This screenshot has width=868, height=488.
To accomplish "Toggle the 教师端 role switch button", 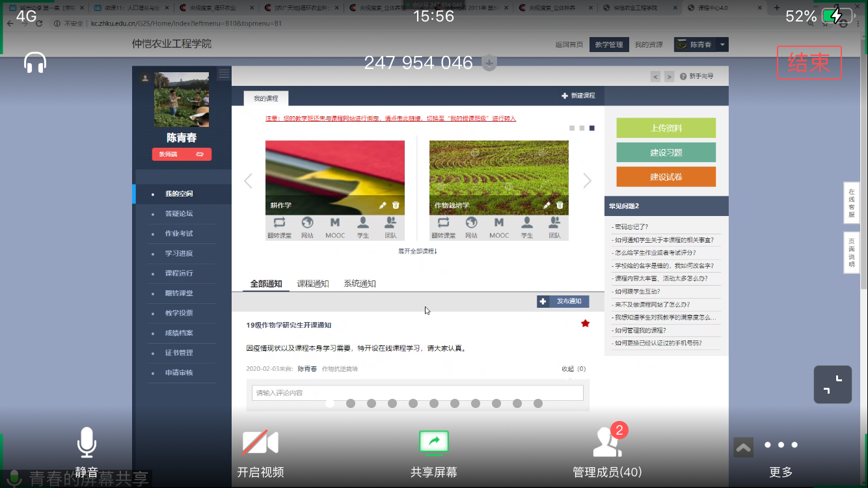I will pyautogui.click(x=182, y=154).
